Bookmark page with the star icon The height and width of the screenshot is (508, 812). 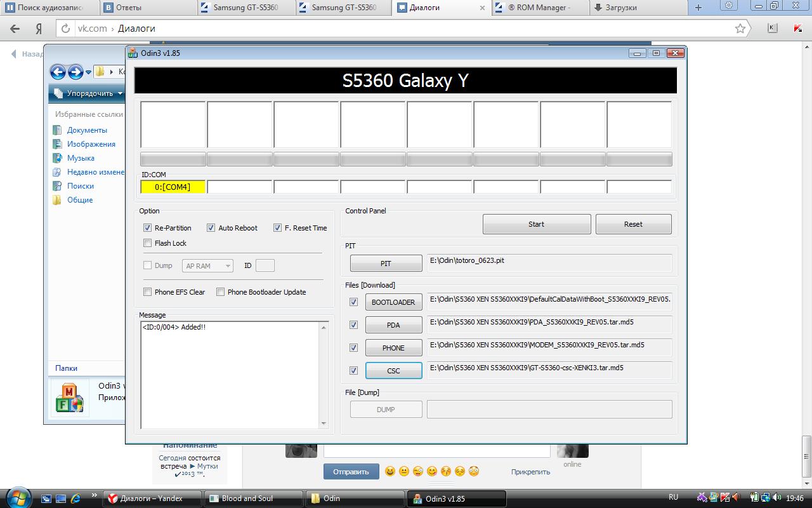pyautogui.click(x=740, y=29)
